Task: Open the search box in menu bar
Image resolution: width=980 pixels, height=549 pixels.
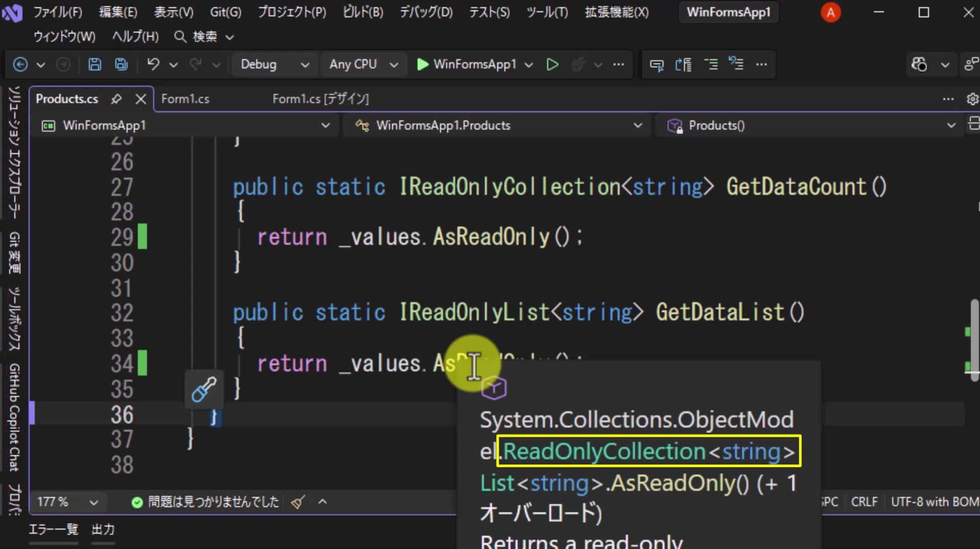Action: (204, 37)
